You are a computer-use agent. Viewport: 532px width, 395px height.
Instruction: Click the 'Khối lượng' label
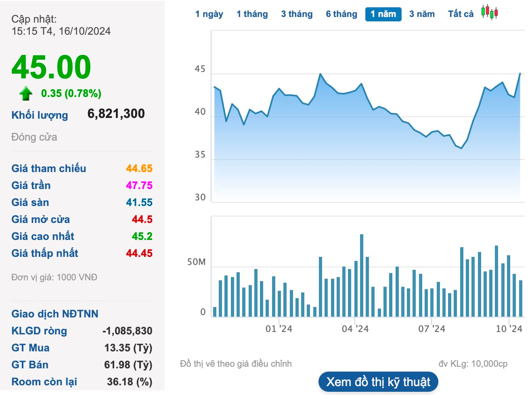click(40, 115)
